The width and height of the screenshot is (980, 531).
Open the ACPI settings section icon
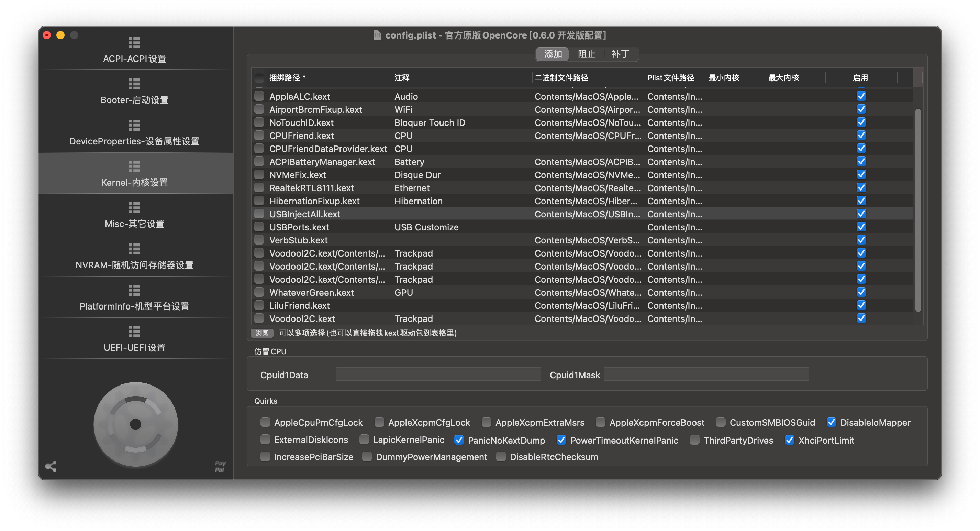click(x=134, y=43)
